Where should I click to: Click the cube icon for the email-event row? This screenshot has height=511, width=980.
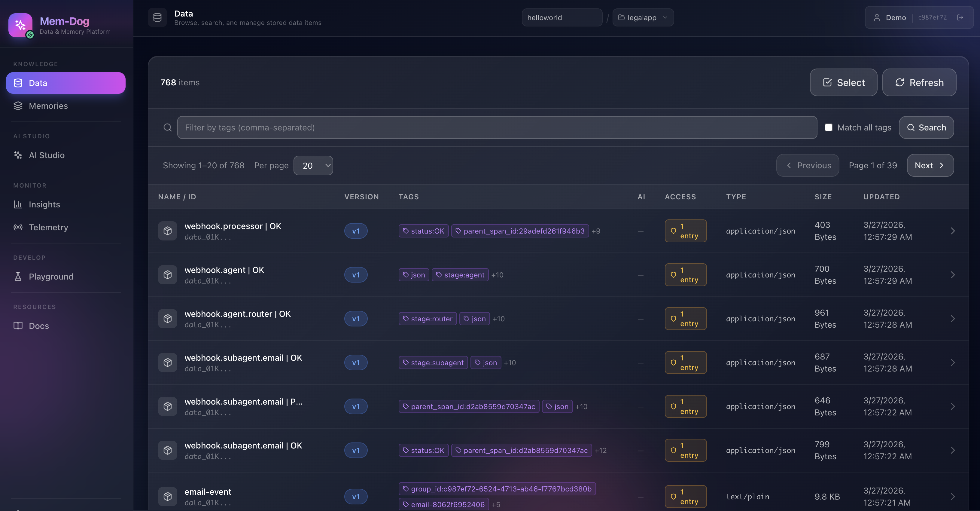167,497
